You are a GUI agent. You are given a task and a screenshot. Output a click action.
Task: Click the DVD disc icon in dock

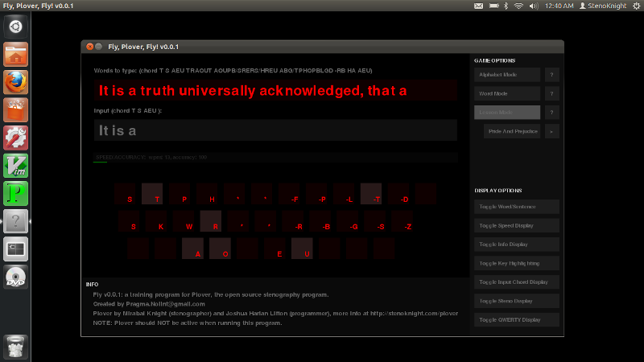coord(15,277)
